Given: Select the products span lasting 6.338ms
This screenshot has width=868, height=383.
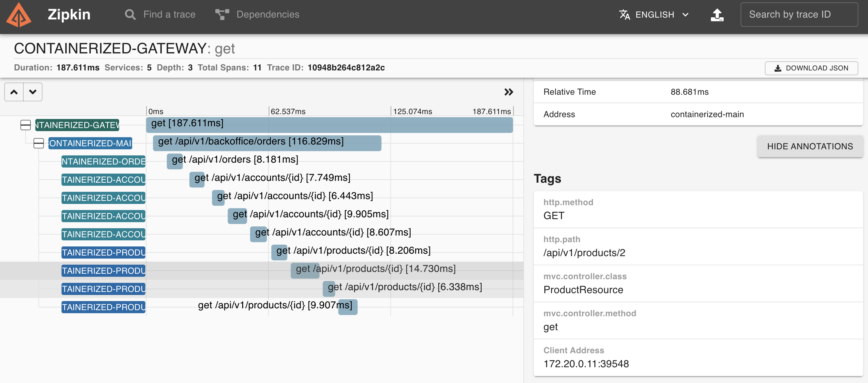Looking at the screenshot, I should [x=329, y=289].
